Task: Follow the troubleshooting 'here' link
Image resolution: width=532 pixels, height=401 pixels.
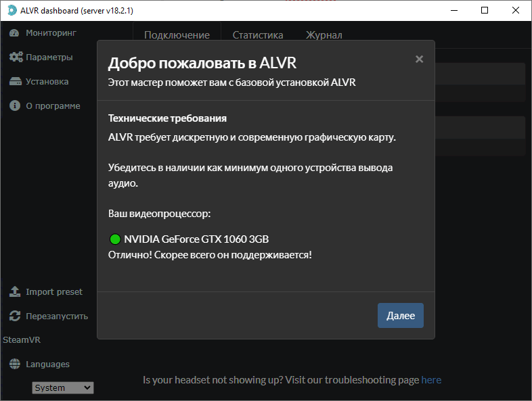Action: [431, 380]
